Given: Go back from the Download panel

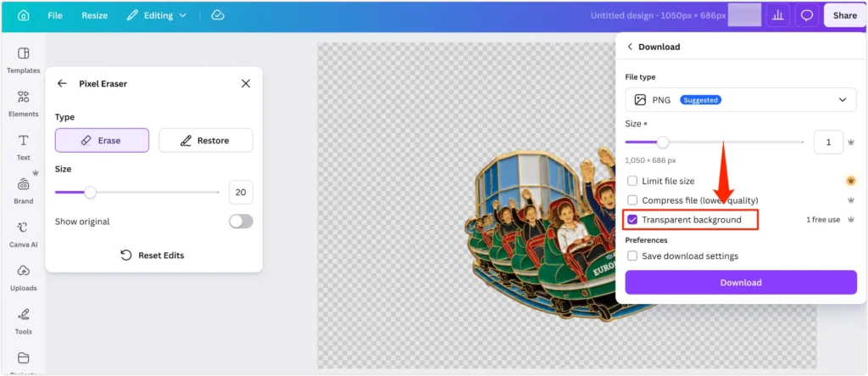Looking at the screenshot, I should [x=630, y=47].
